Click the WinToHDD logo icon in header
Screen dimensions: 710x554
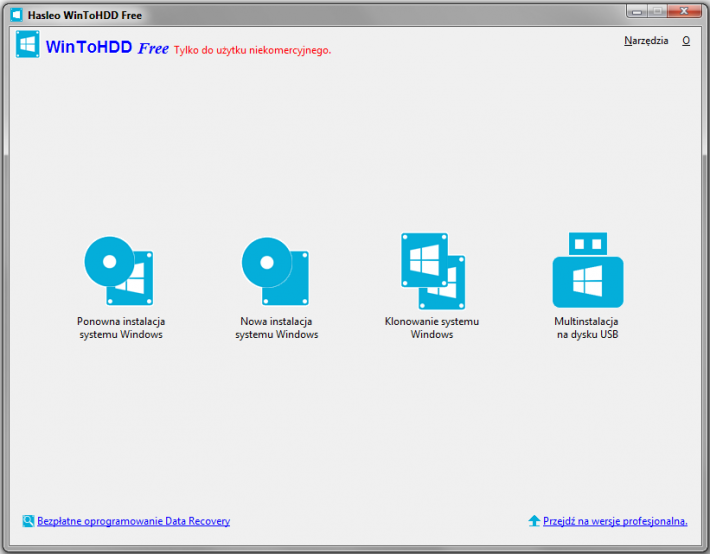(x=28, y=44)
